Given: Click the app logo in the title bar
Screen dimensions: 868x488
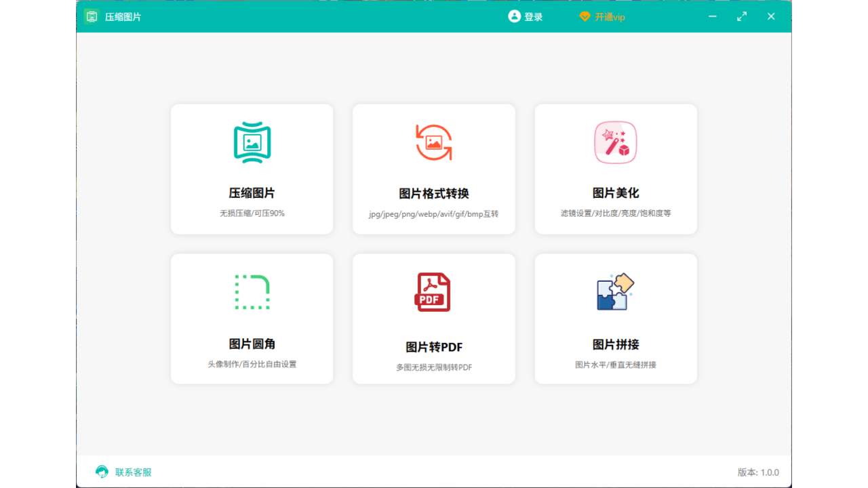Looking at the screenshot, I should click(x=91, y=16).
